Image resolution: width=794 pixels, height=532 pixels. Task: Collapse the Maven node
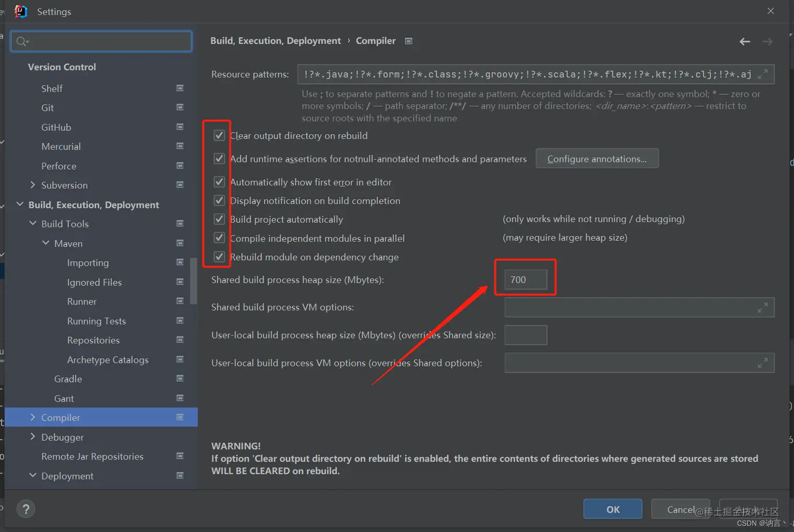pos(46,243)
